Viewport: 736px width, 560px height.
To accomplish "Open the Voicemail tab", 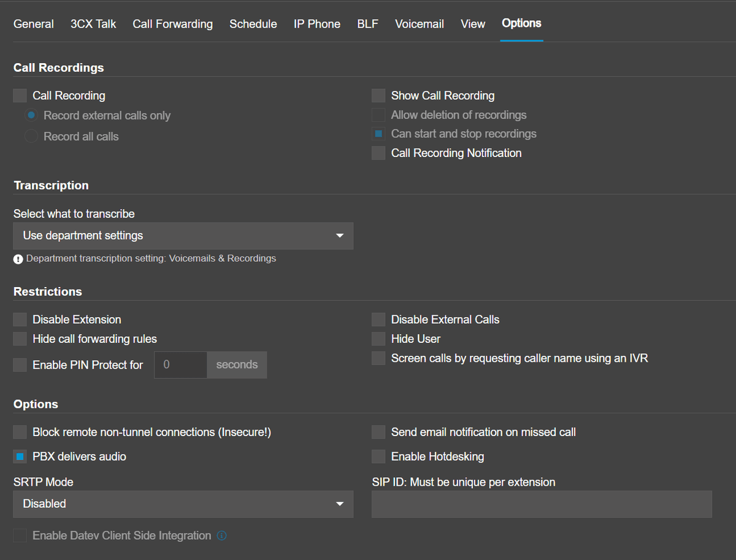I will point(420,24).
